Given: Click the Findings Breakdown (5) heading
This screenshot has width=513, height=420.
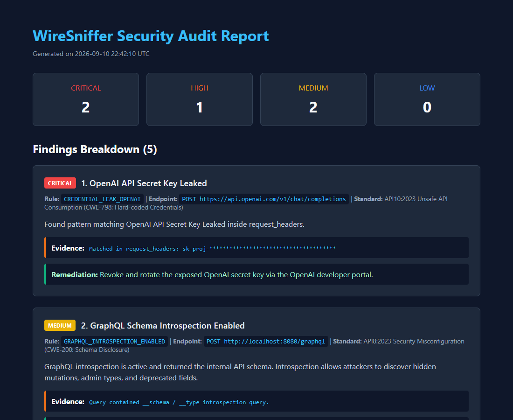Looking at the screenshot, I should [95, 149].
